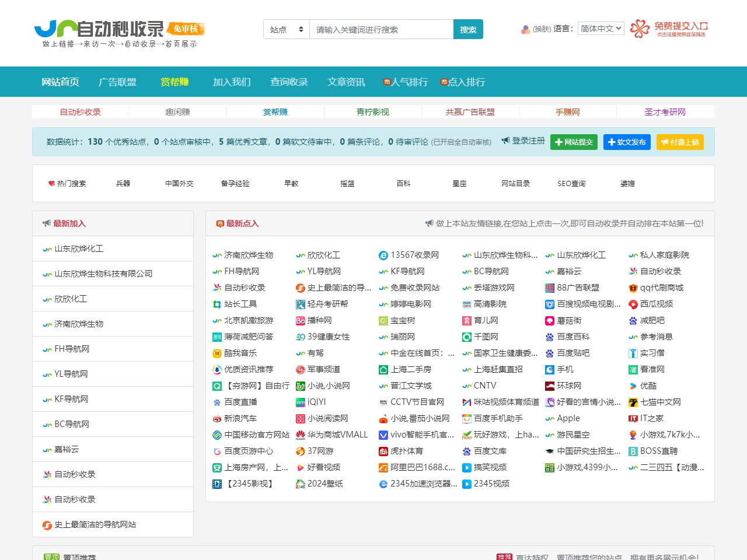Click the 阿里巴巴1688 orange icon
This screenshot has height=560, width=747.
(x=383, y=467)
